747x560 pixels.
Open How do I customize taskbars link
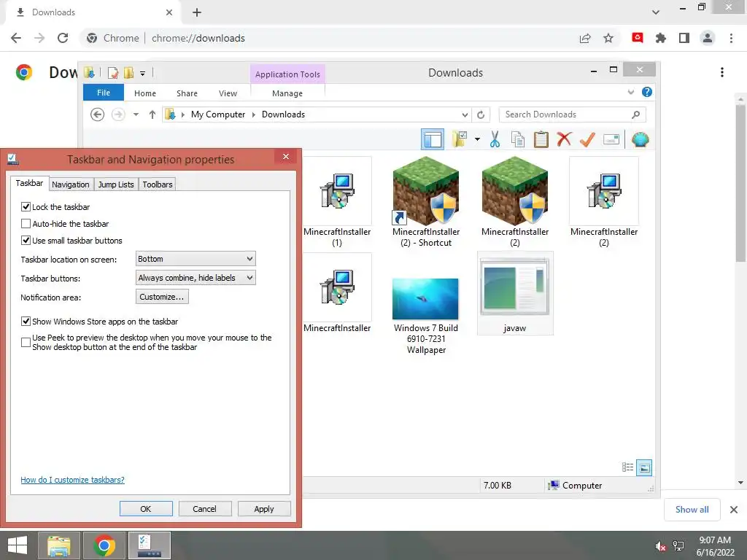point(72,480)
